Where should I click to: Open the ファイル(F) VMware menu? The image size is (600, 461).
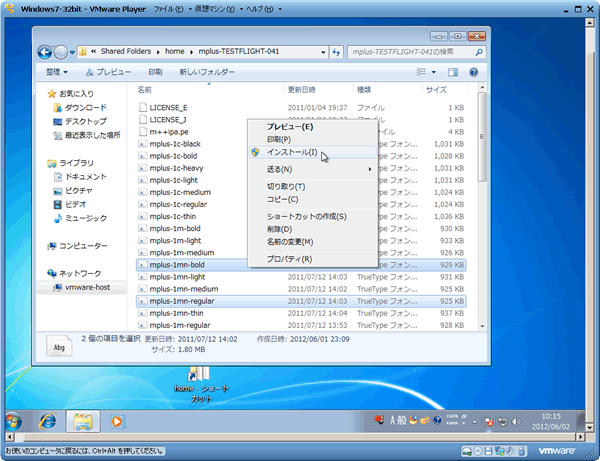pyautogui.click(x=171, y=9)
